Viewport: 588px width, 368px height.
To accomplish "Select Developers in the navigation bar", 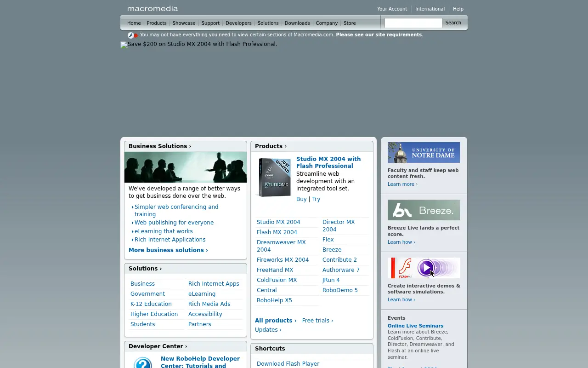I will 238,23.
